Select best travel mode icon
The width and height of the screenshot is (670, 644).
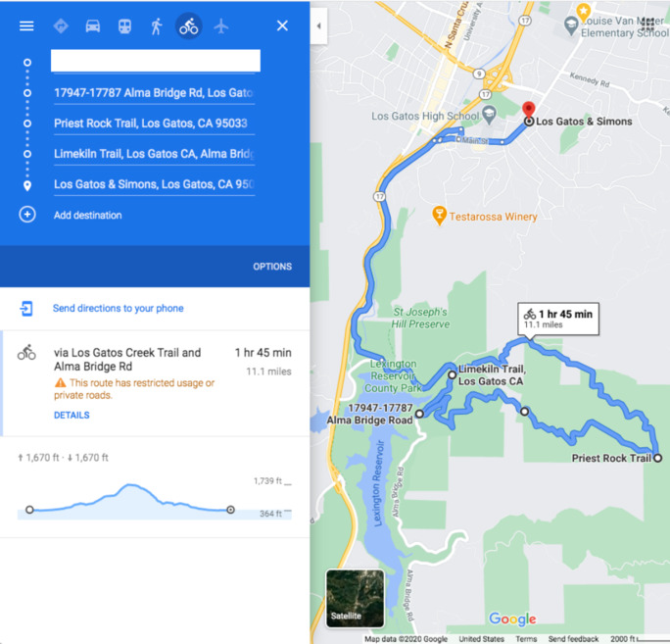[x=61, y=26]
